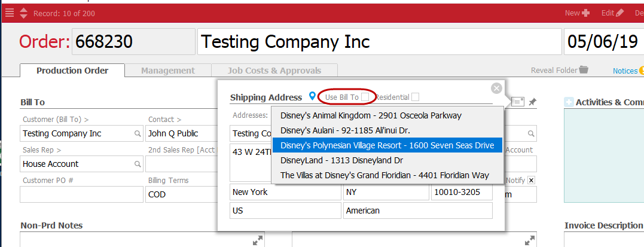Open the Notices link
Screen dimensions: 644x247
[625, 71]
